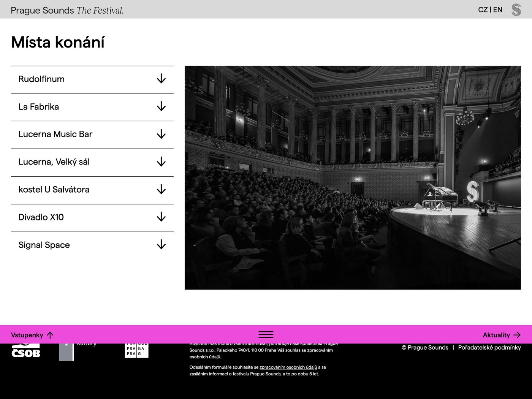
Task: Click the concert hall photo
Action: click(353, 177)
